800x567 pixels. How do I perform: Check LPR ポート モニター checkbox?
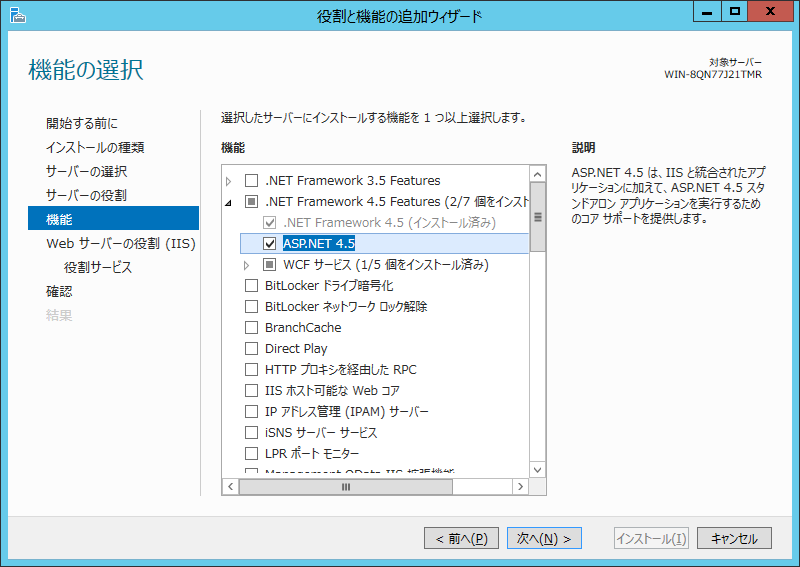[252, 453]
